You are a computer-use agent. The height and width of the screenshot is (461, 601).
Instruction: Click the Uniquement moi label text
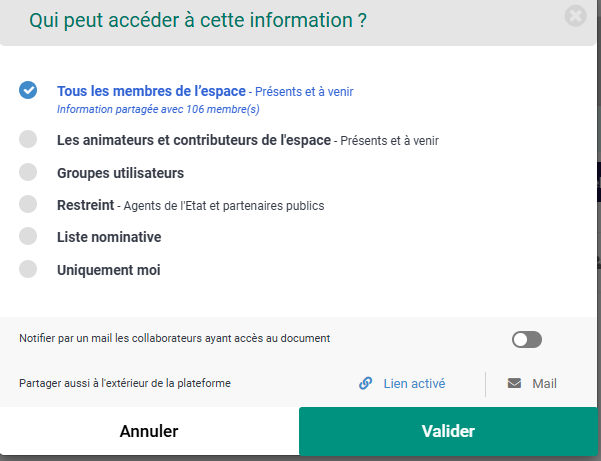click(108, 270)
